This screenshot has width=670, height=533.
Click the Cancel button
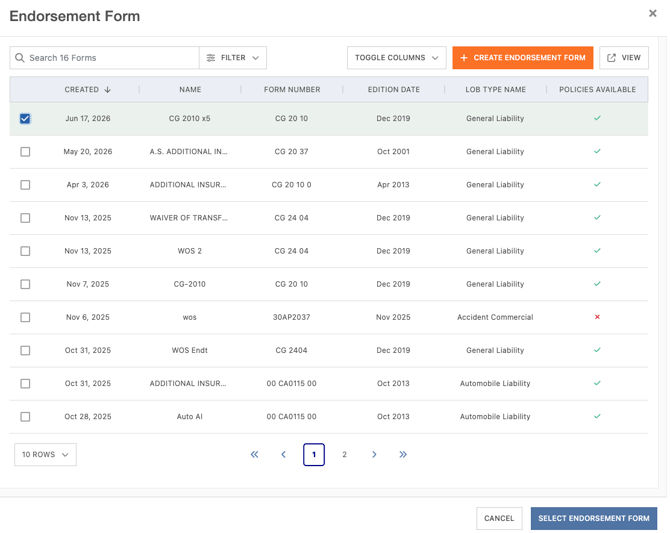(x=499, y=518)
